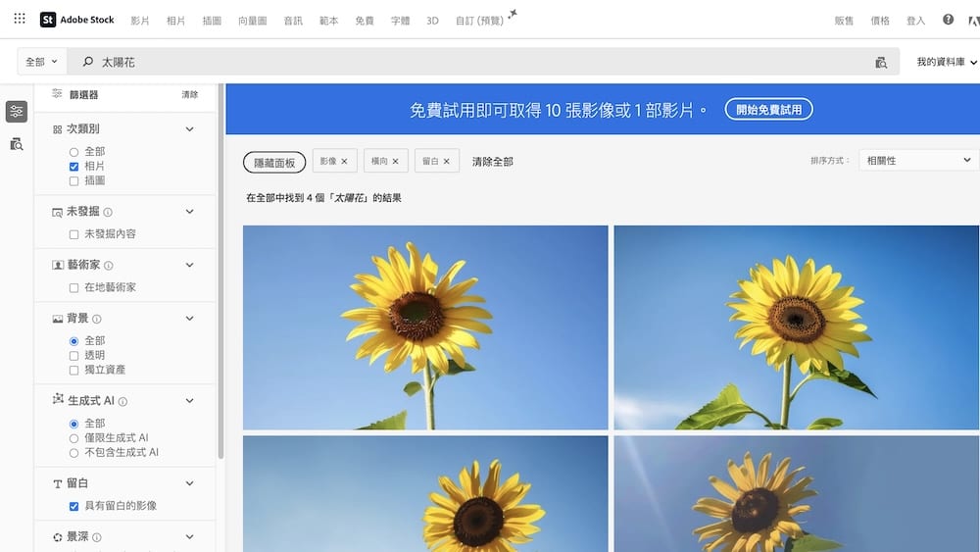This screenshot has width=980, height=552.
Task: Open the 免費 nav item
Action: [365, 21]
